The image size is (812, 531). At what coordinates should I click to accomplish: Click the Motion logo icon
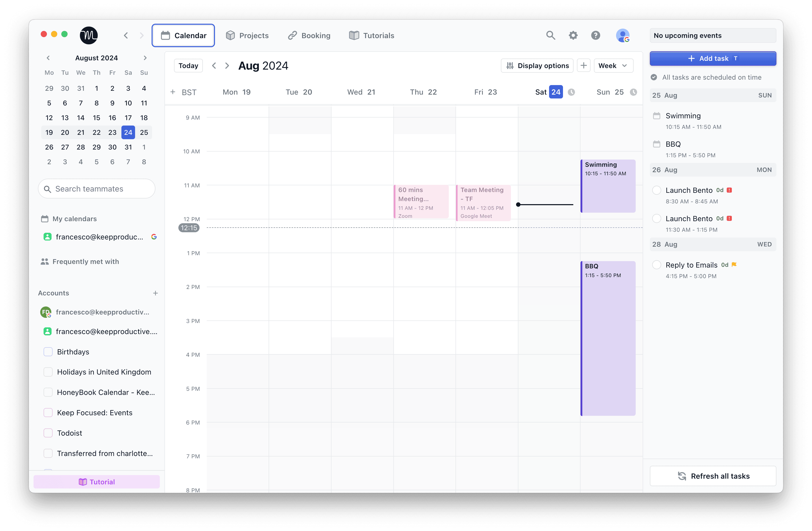pos(89,36)
